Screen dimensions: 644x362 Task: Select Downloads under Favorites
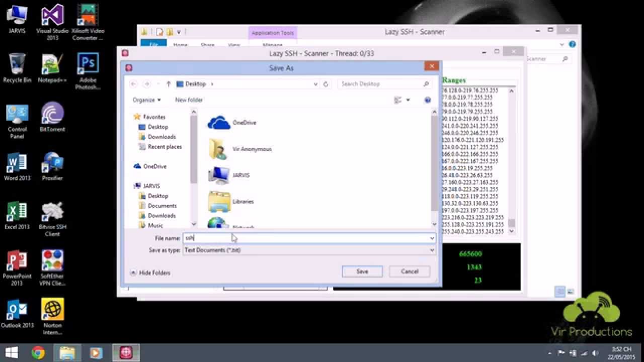coord(157,137)
